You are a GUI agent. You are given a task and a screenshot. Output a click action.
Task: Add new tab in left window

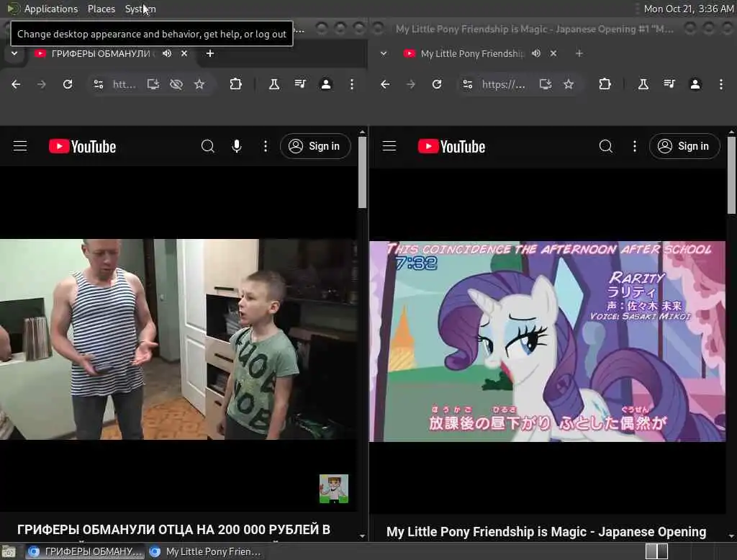tap(210, 53)
